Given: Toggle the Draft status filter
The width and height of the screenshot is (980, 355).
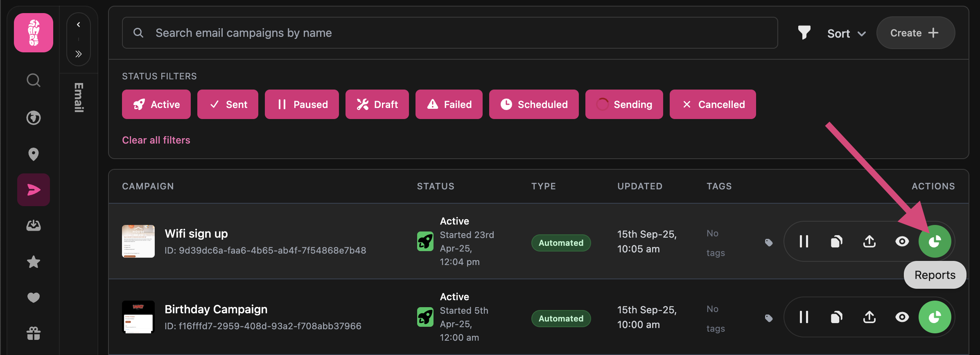Looking at the screenshot, I should pos(377,104).
